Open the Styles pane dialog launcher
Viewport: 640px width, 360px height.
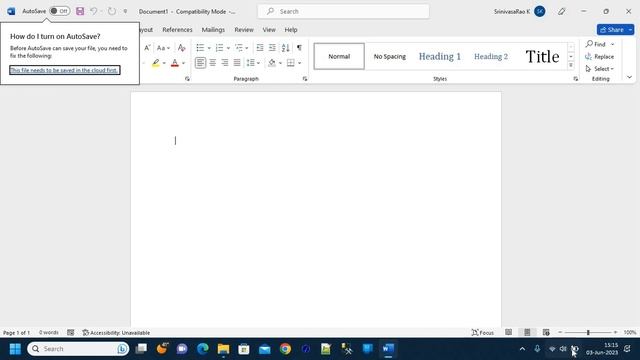point(576,79)
